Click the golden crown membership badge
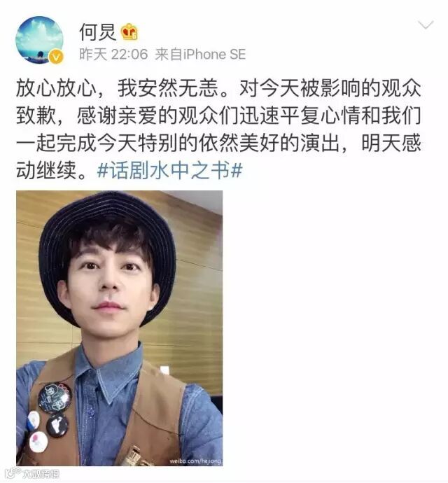 (x=129, y=32)
